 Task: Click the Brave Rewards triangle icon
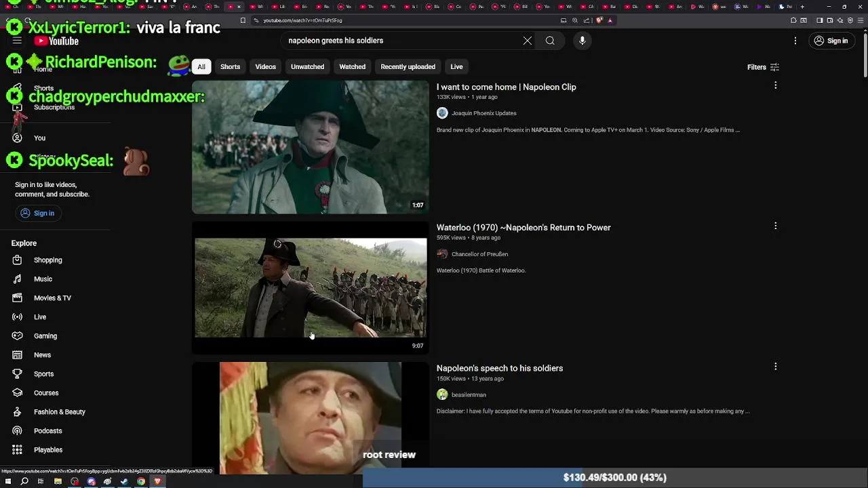pyautogui.click(x=610, y=20)
